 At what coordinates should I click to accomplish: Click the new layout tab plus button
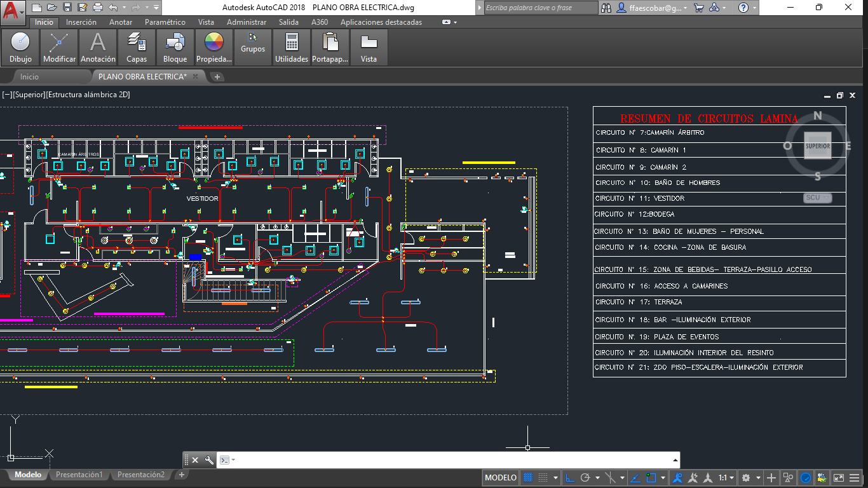182,475
